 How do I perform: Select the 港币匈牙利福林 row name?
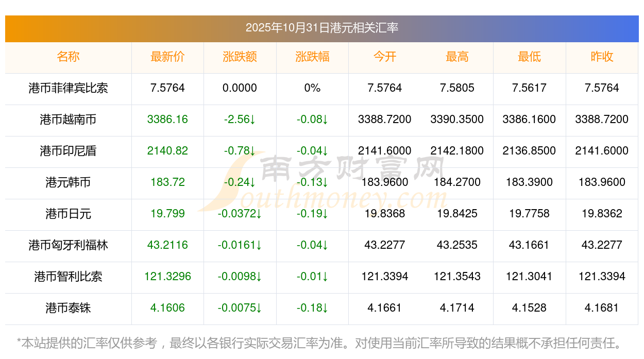pos(68,245)
